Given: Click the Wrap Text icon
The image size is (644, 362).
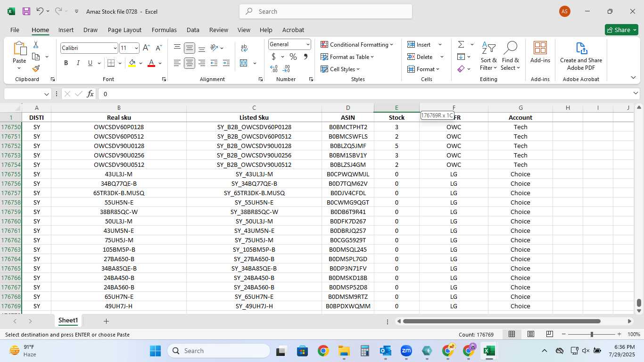Looking at the screenshot, I should click(244, 48).
